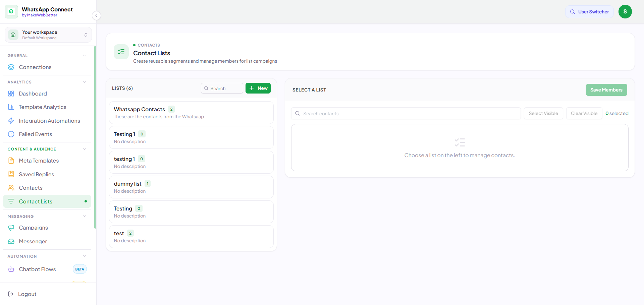Viewport: 644px width, 305px height.
Task: Open Messenger via its inbox icon
Action: point(11,241)
